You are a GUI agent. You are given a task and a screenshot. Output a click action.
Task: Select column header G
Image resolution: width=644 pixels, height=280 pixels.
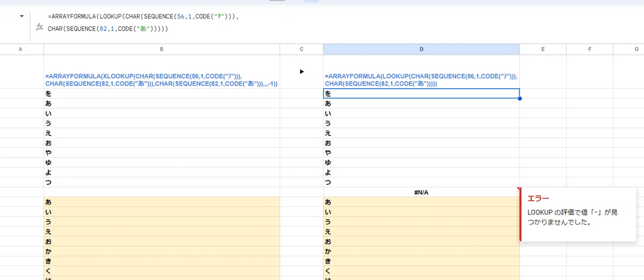pyautogui.click(x=628, y=49)
